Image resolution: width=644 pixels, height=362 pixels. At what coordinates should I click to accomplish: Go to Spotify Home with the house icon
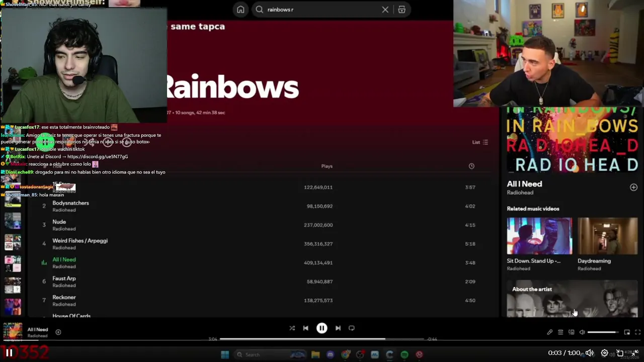tap(240, 10)
